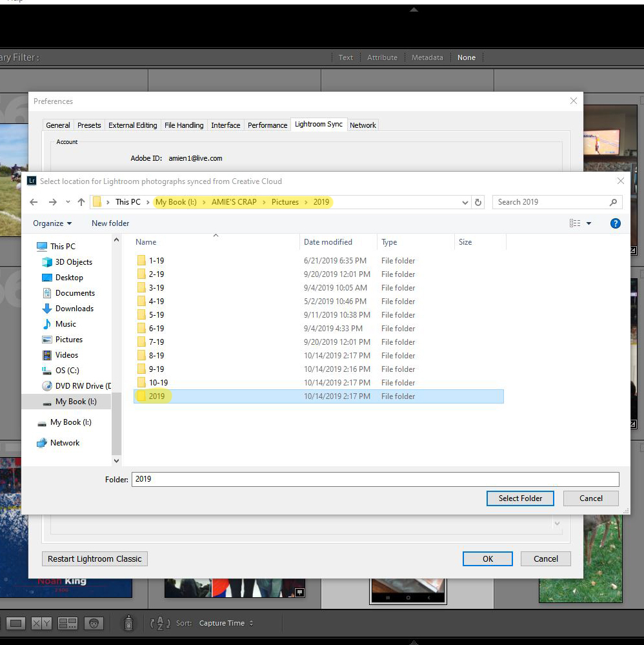The image size is (644, 645).
Task: Click Restart Lightroom Classic button
Action: (x=95, y=558)
